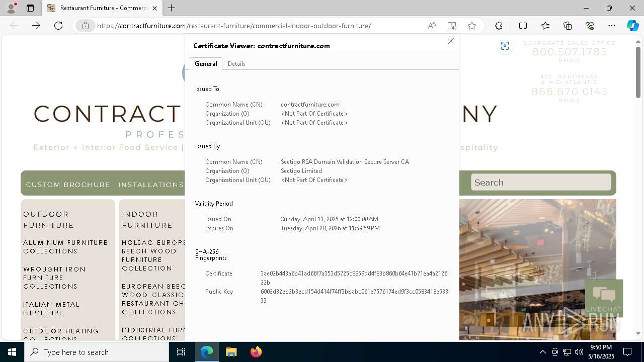Open notifications center icon
Screen dimensions: 644x362
click(x=627, y=352)
